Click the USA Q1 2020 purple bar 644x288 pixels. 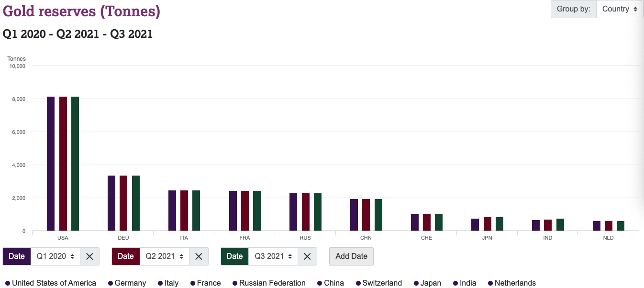(51, 164)
